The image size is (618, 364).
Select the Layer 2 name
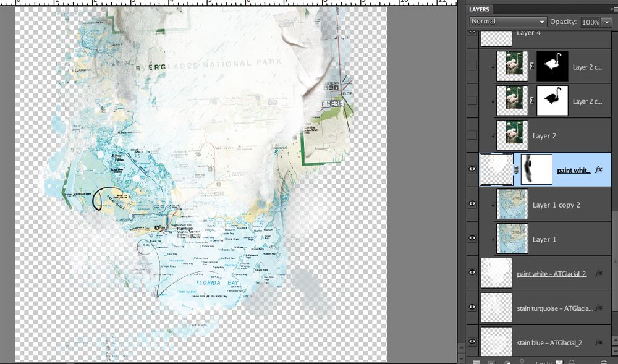click(x=544, y=136)
